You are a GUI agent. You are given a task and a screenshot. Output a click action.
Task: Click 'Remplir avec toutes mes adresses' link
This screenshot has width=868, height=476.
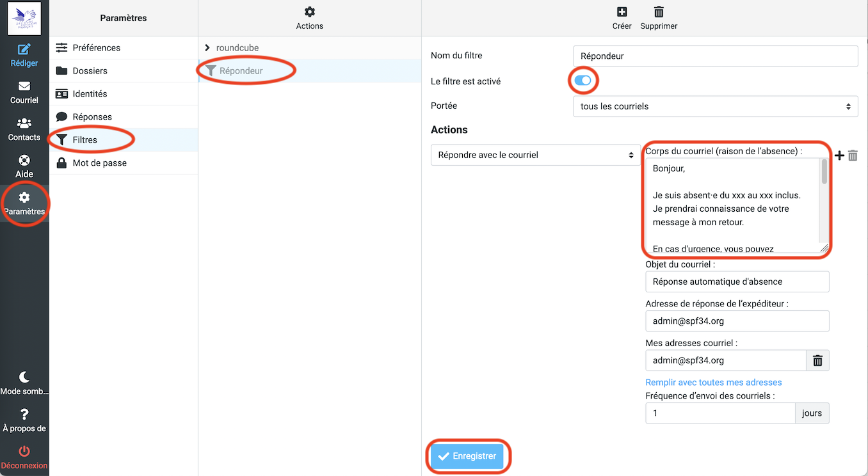[x=713, y=382]
